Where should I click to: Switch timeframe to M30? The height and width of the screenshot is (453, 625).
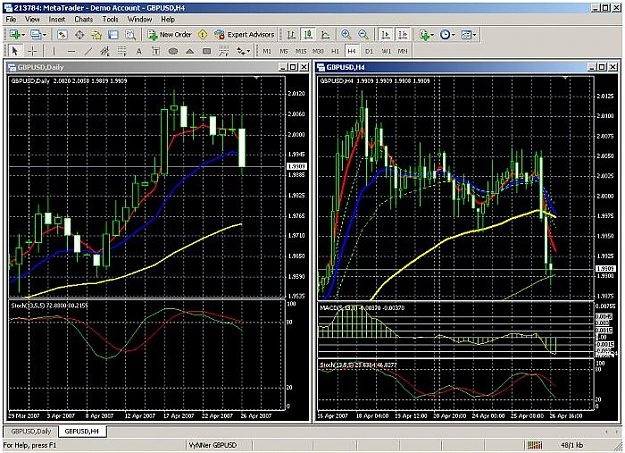coord(318,51)
